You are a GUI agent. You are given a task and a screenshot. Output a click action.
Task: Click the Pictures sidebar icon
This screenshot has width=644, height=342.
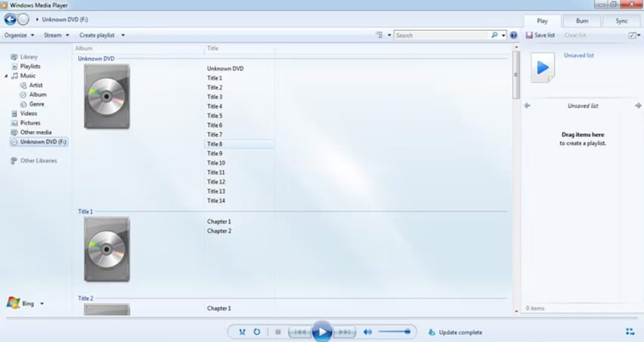[x=14, y=123]
